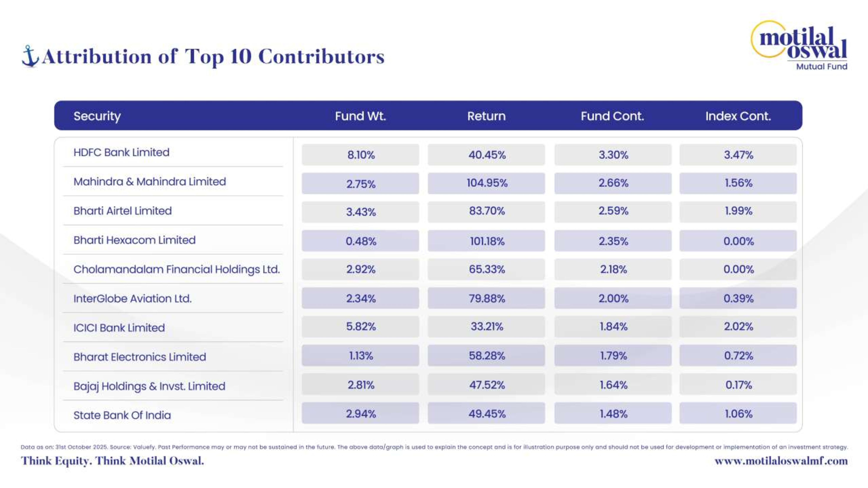The height and width of the screenshot is (488, 868).
Task: Select the Fund Wt. column header
Action: coord(360,116)
